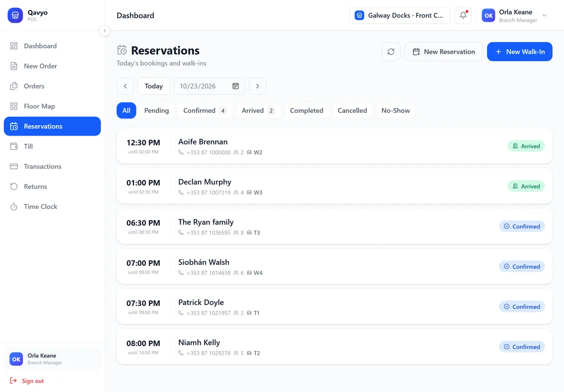
Task: Open the calendar picker icon in date field
Action: (236, 87)
